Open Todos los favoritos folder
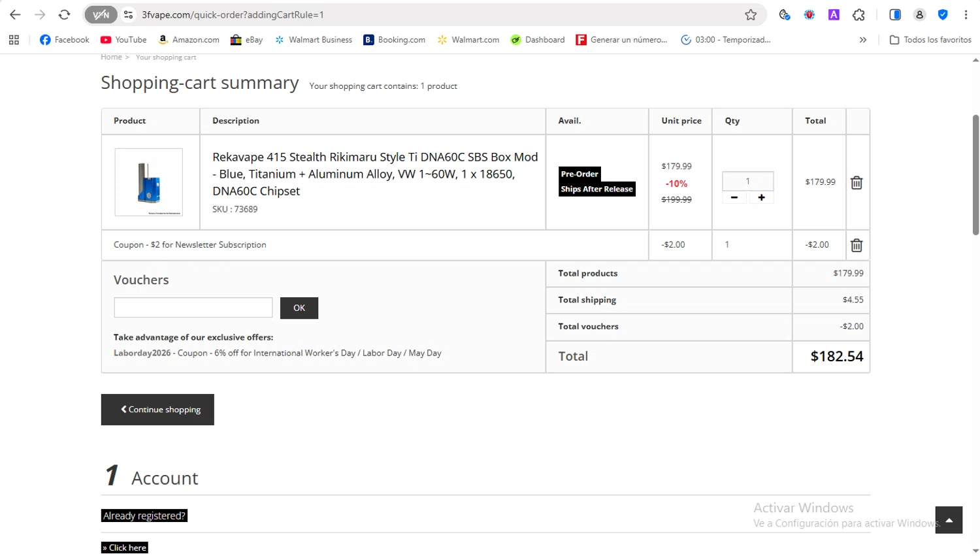 930,40
